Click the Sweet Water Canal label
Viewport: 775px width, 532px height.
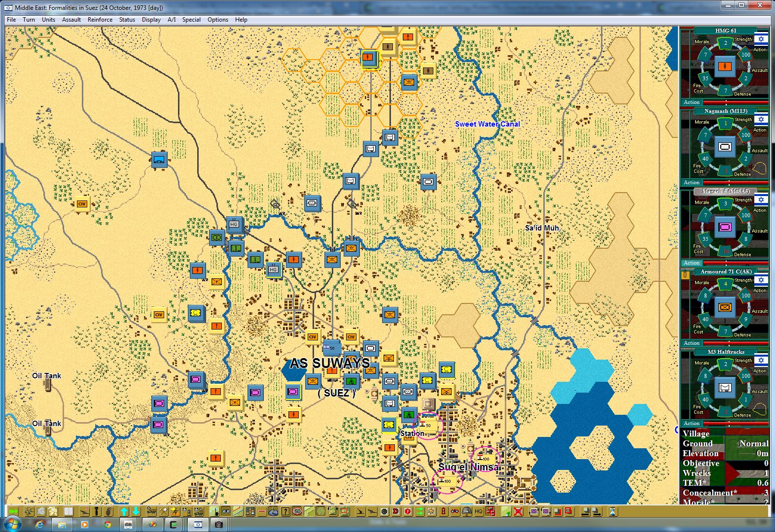pyautogui.click(x=487, y=124)
